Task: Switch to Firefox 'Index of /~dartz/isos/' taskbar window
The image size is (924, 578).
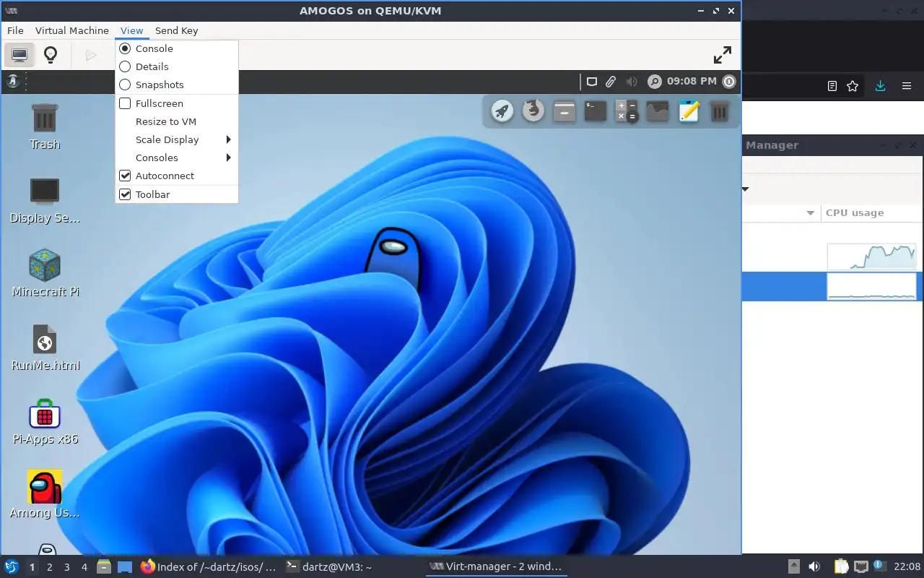Action: click(x=209, y=567)
